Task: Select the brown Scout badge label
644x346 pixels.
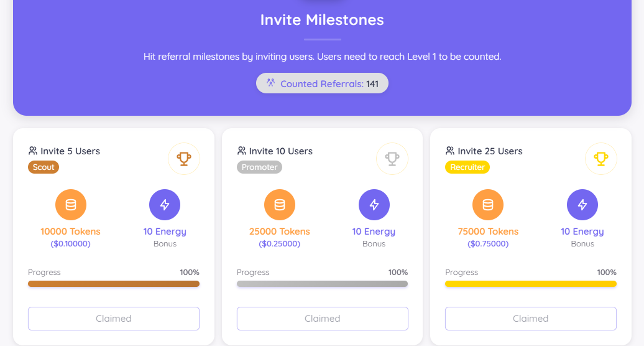Action: [44, 167]
